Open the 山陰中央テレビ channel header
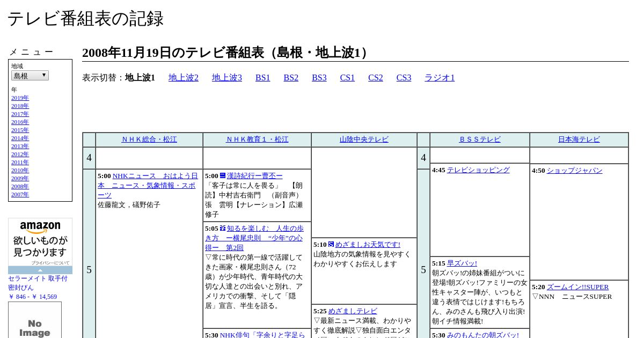 tap(364, 139)
